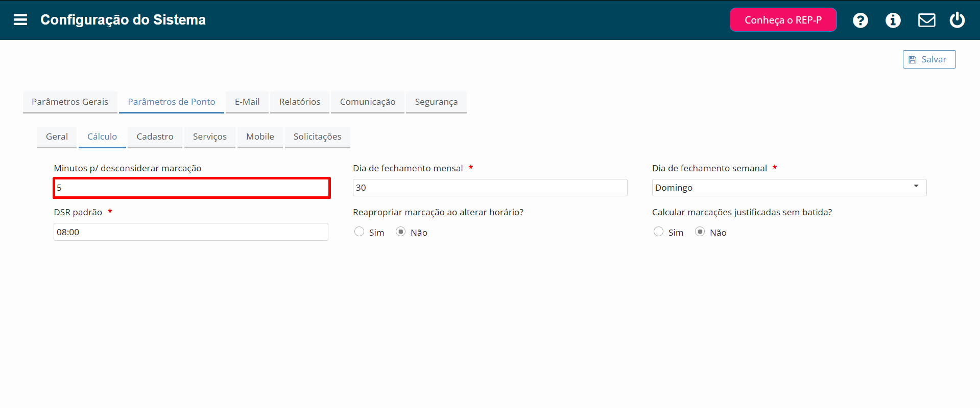980x408 pixels.
Task: Open the hamburger menu
Action: [x=20, y=20]
